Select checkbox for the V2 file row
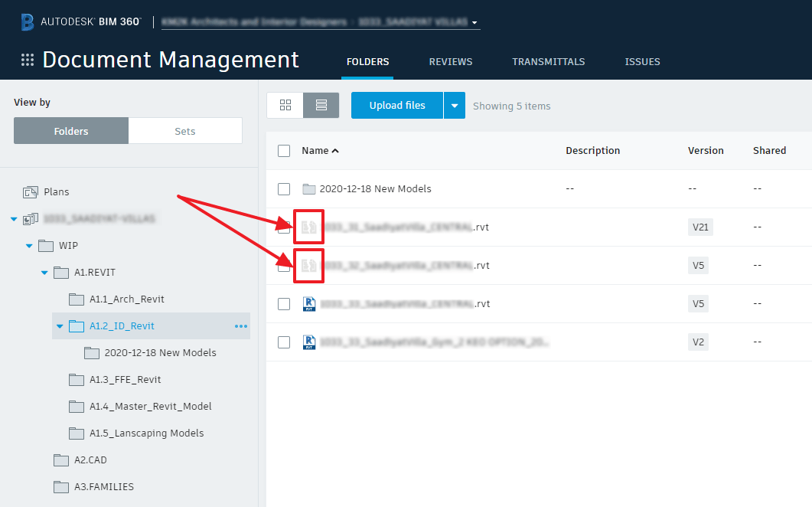 pyautogui.click(x=284, y=342)
